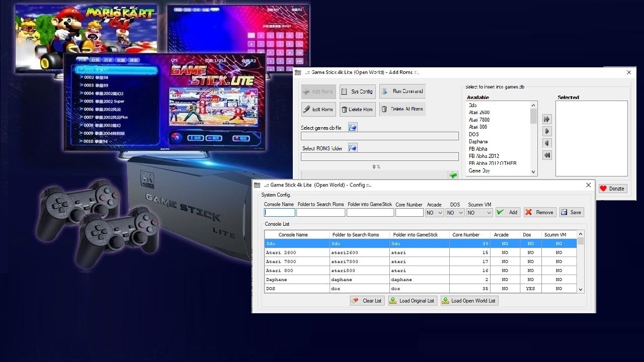Click the empty Selected listbox

click(x=592, y=138)
